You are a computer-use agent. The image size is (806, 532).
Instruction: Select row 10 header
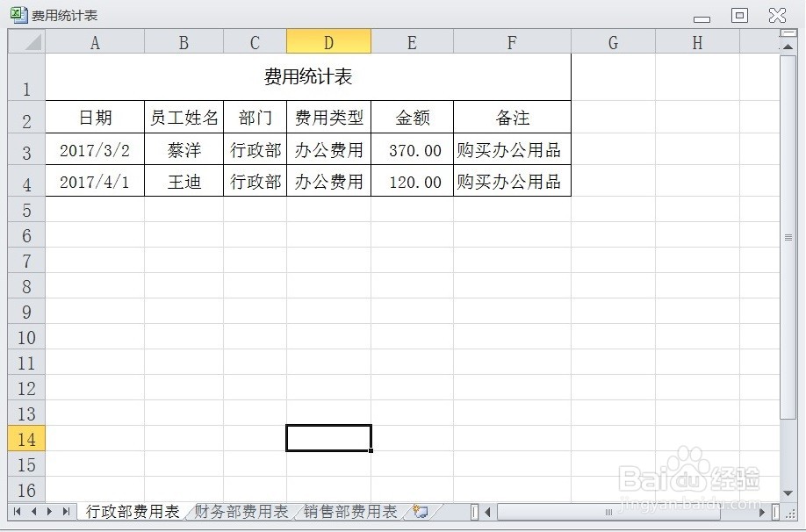26,337
